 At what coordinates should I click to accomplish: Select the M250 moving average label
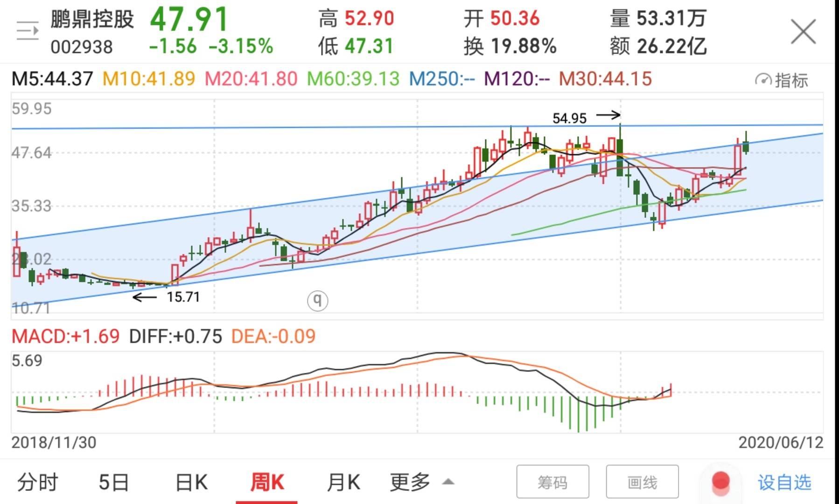pyautogui.click(x=442, y=79)
